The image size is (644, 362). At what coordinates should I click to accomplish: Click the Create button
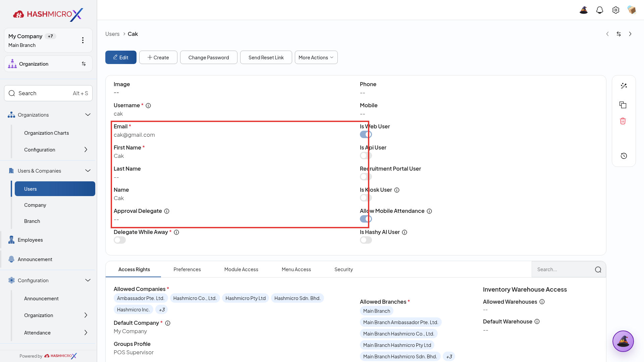click(x=158, y=57)
